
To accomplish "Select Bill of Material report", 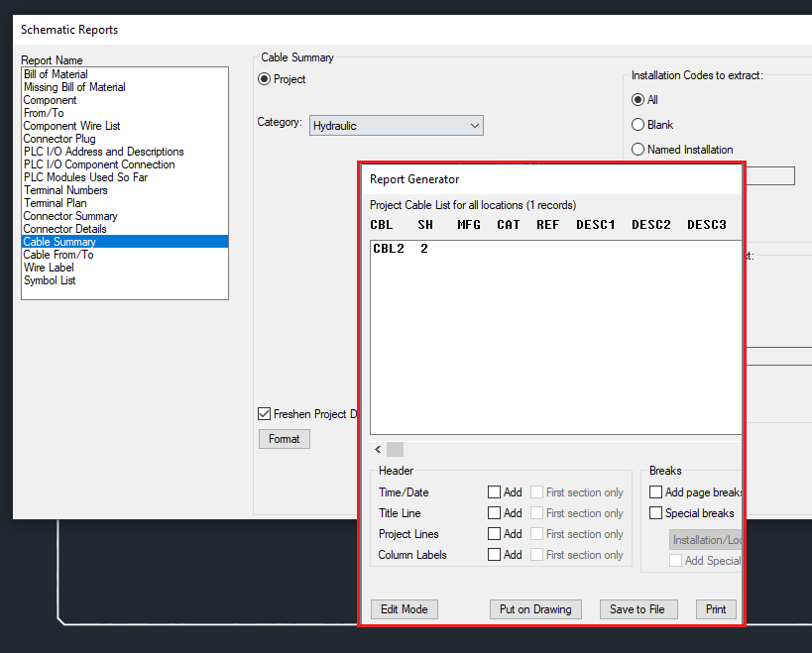I will coord(125,74).
